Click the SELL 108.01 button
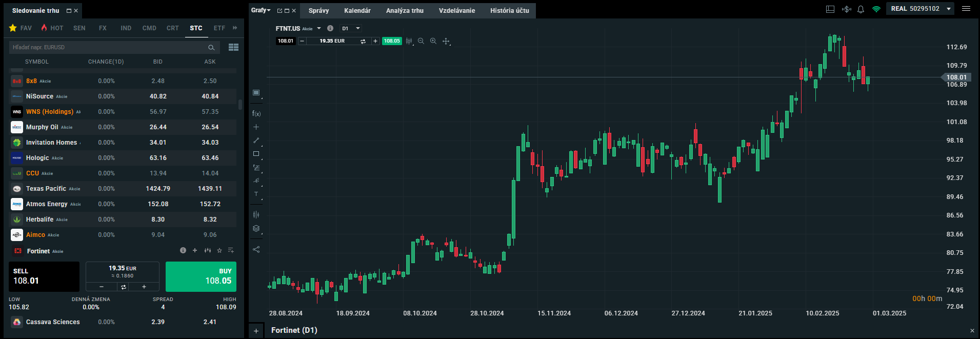The image size is (980, 339). pos(44,276)
